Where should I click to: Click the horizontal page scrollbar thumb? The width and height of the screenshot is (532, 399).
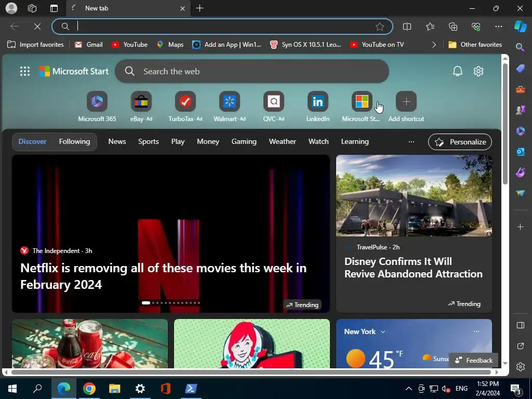[251, 372]
